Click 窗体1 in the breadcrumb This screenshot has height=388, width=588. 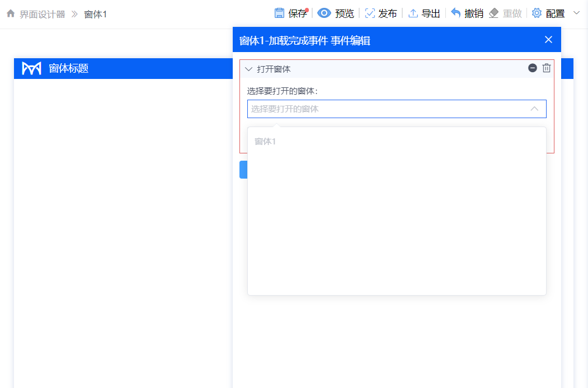pyautogui.click(x=95, y=14)
